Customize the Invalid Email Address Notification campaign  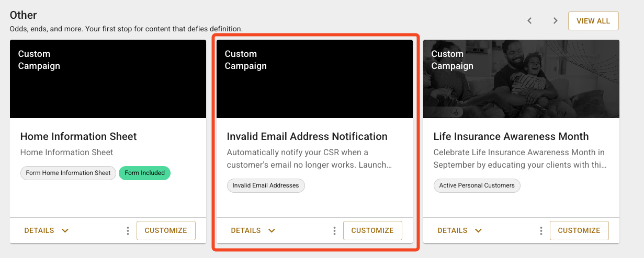[x=372, y=230]
